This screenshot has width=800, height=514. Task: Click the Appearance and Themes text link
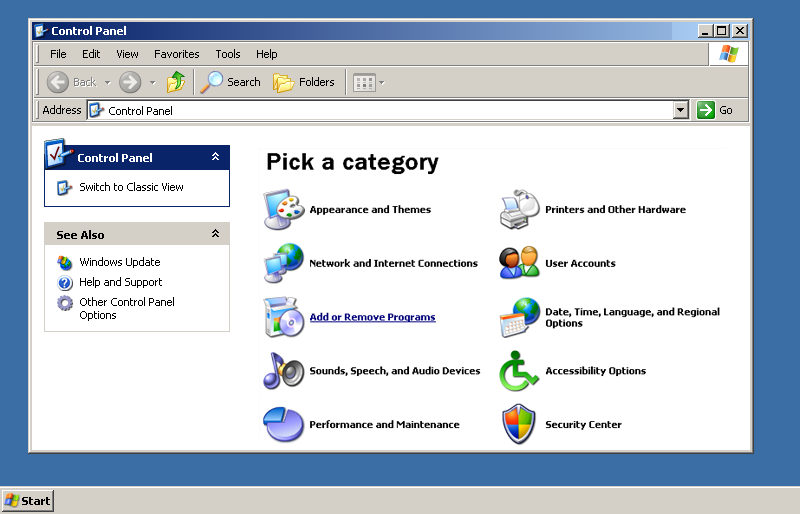[x=370, y=209]
